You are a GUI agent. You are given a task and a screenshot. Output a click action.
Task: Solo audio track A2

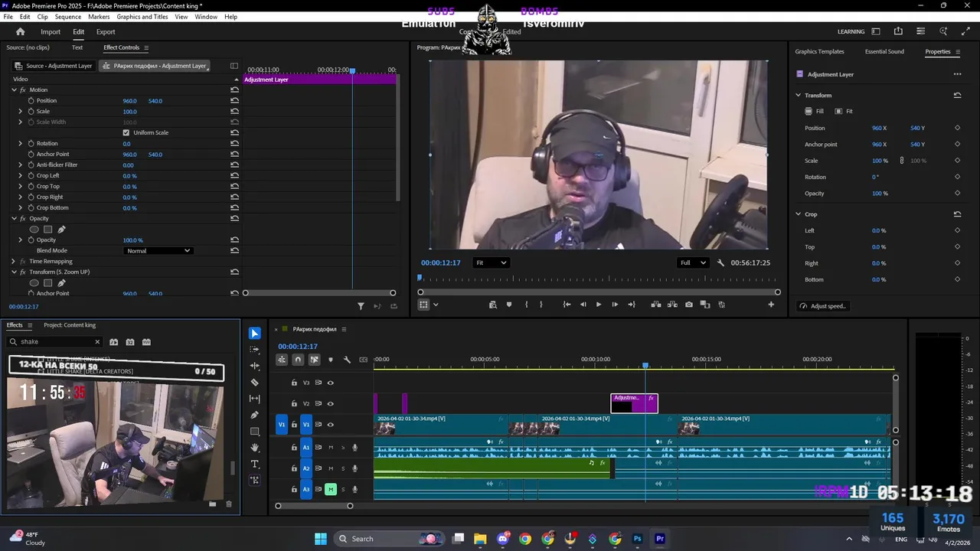tap(342, 468)
